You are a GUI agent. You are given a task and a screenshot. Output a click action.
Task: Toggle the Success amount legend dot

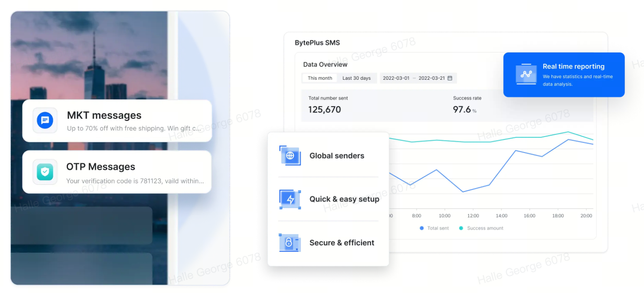[x=461, y=228]
